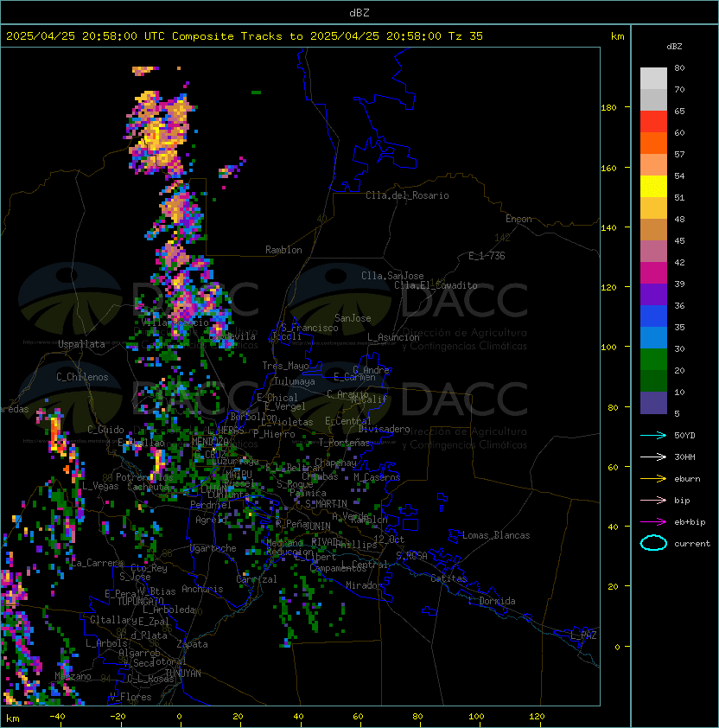The width and height of the screenshot is (719, 728).
Task: Click the 'Mirador' map label
Action: [364, 585]
